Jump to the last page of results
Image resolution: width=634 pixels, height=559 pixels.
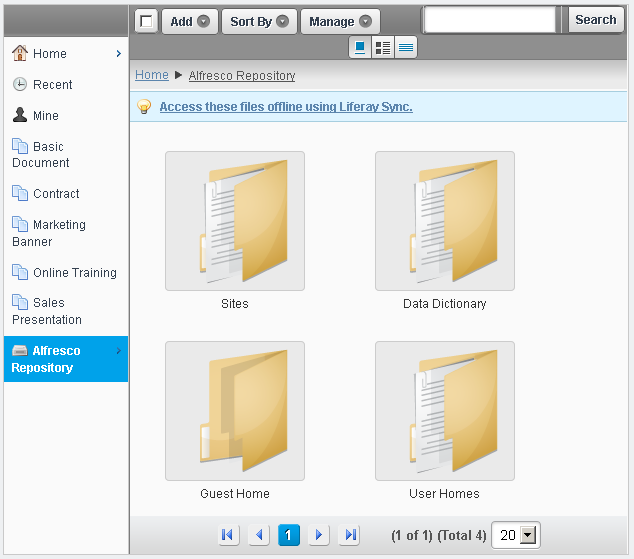tap(349, 535)
